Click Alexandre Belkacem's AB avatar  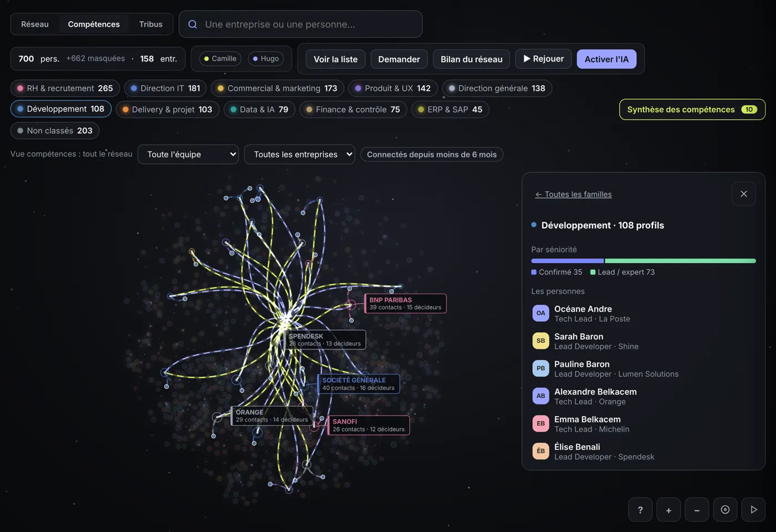(x=540, y=396)
